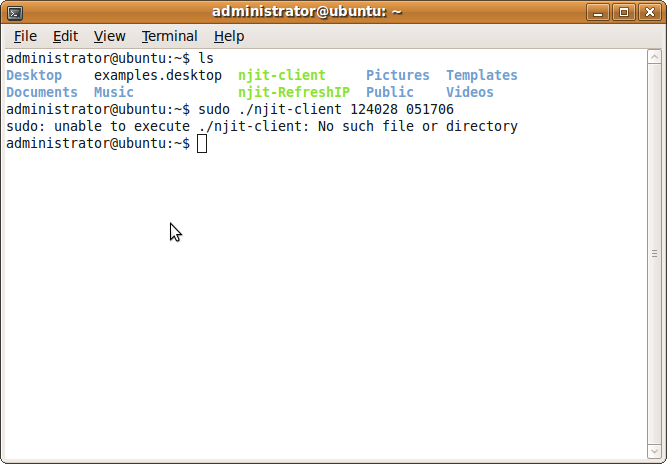Viewport: 667px width, 464px height.
Task: Click the number '124028' in the command
Action: 374,109
